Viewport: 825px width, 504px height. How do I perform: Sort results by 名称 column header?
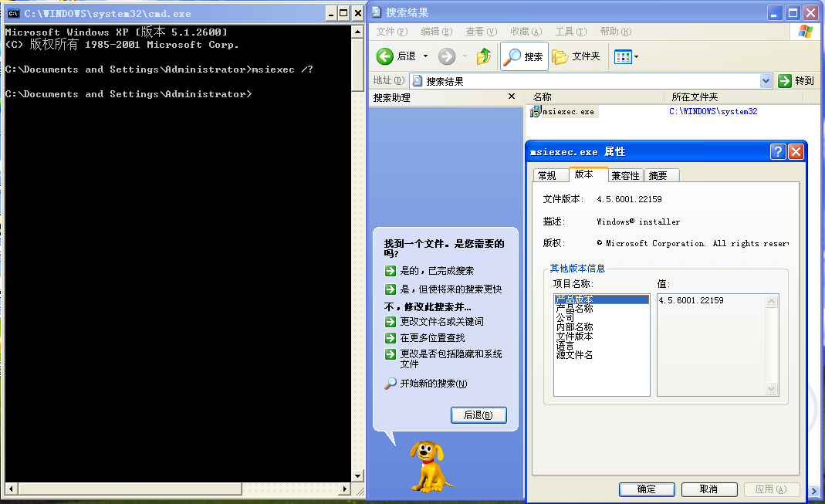(x=595, y=96)
